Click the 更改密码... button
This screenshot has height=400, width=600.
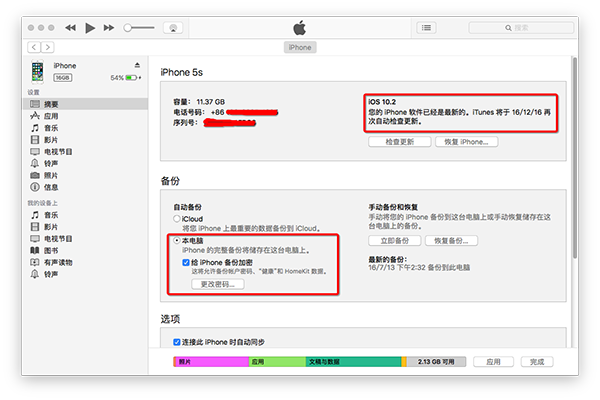pyautogui.click(x=218, y=284)
